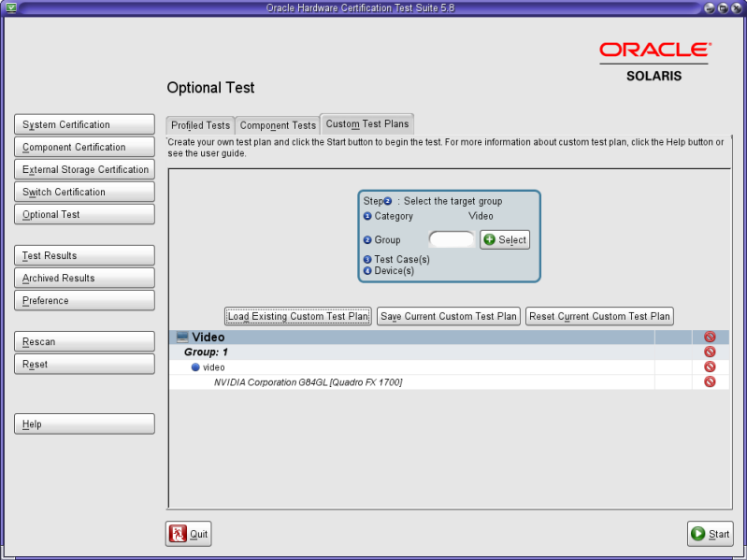The height and width of the screenshot is (560, 747).
Task: Reset Current Custom Test Plan
Action: pos(599,316)
